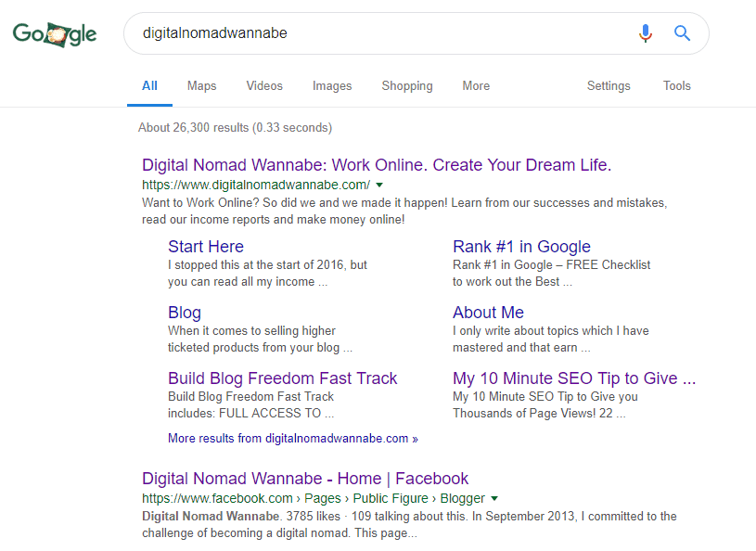
Task: Click inside the search query text box
Action: coord(371,33)
